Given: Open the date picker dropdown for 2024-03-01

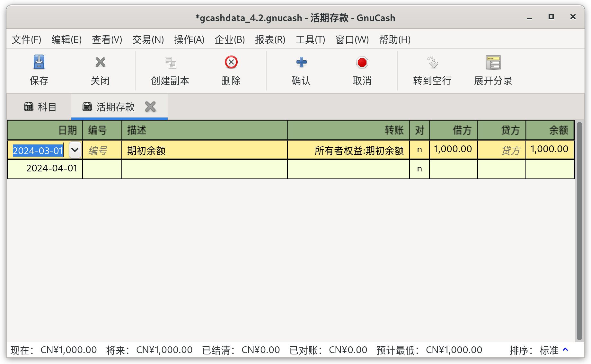Looking at the screenshot, I should pos(75,150).
